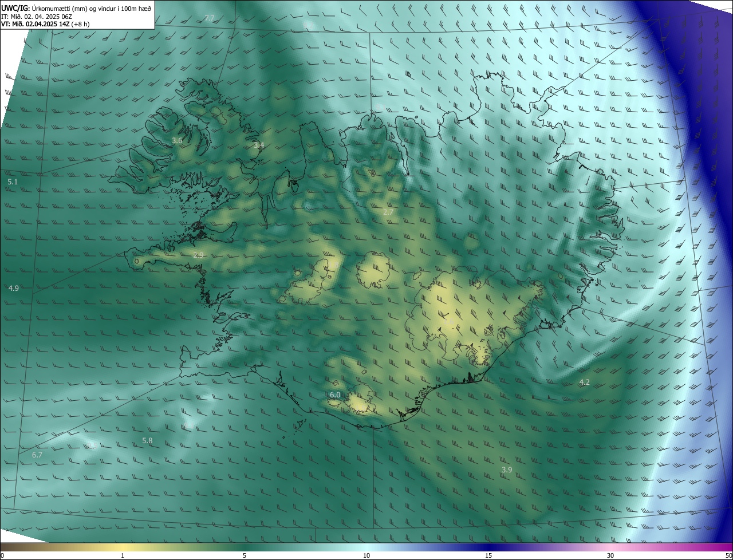Click the "IT: Mið. 02. 04. 2025 06Z" line
This screenshot has width=733, height=560.
click(36, 16)
